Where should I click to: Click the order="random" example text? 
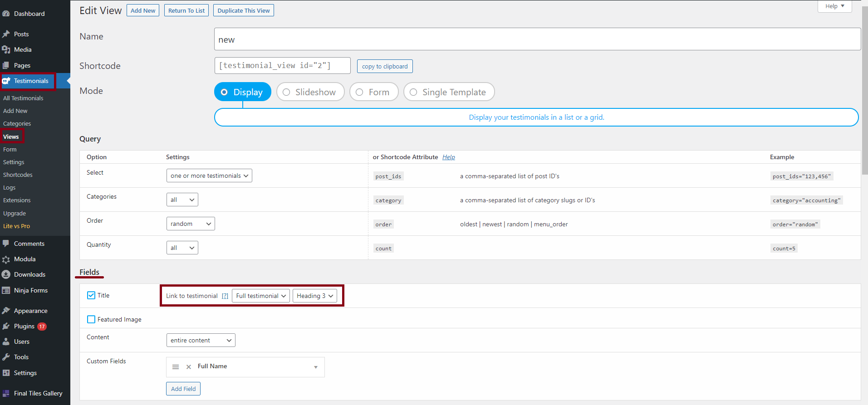795,224
